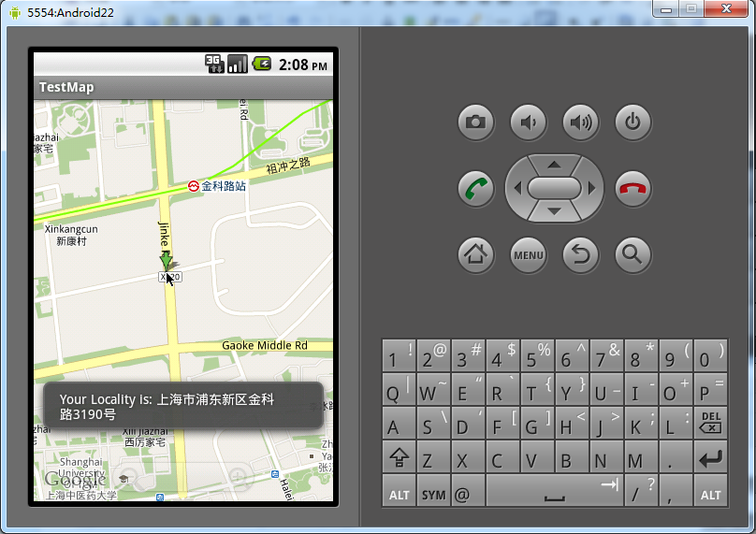Click the D-pad down arrow
Image resolution: width=756 pixels, height=534 pixels.
[554, 211]
